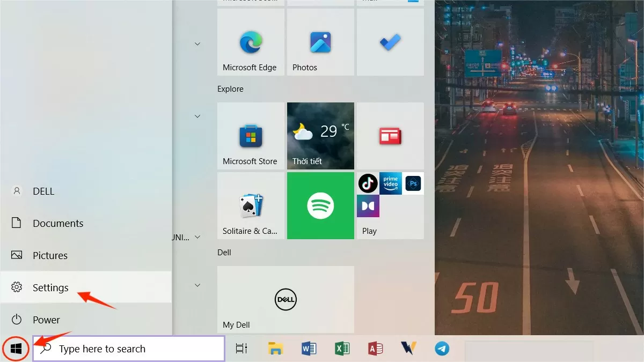Open the Microsoft Store tile
644x362 pixels.
pos(250,136)
